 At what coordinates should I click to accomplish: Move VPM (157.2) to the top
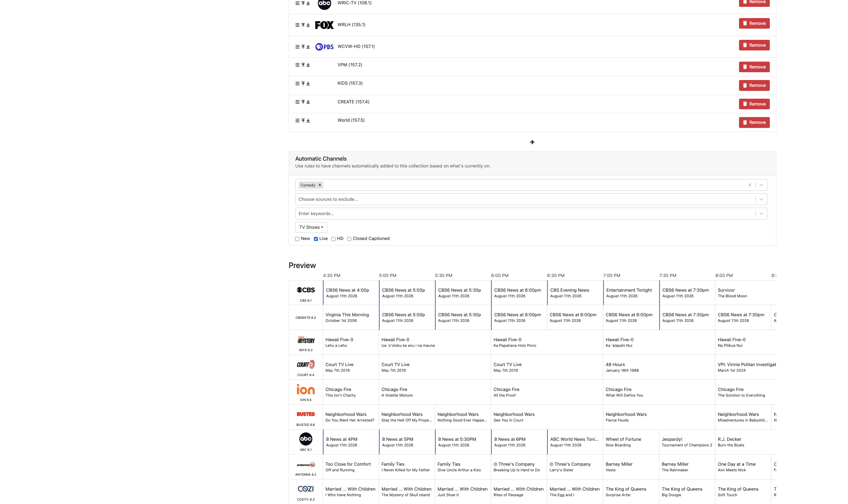pyautogui.click(x=303, y=65)
